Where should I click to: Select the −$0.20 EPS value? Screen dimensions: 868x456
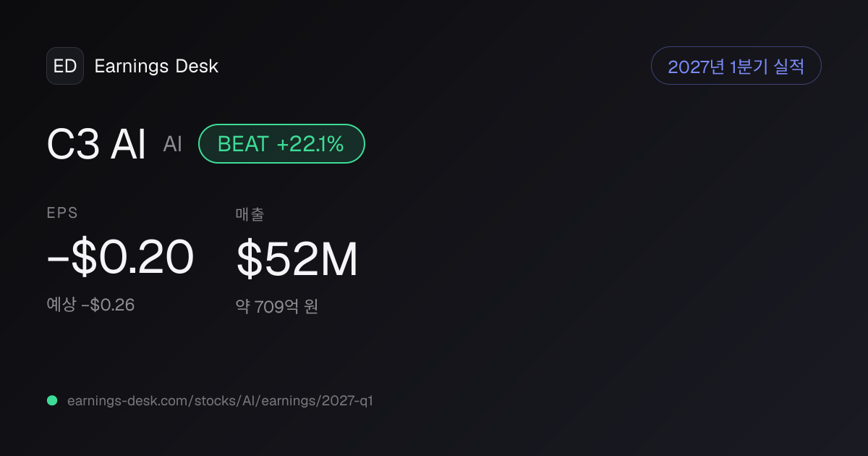click(120, 258)
